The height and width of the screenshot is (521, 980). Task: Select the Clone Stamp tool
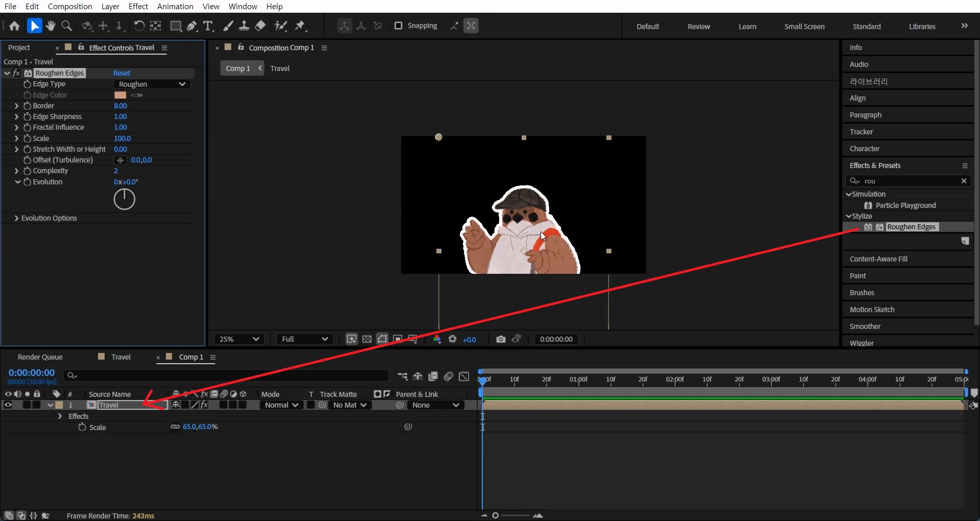[244, 26]
